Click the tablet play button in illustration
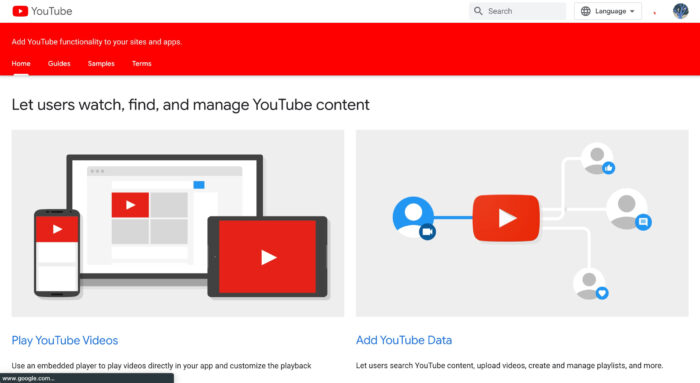 (268, 257)
